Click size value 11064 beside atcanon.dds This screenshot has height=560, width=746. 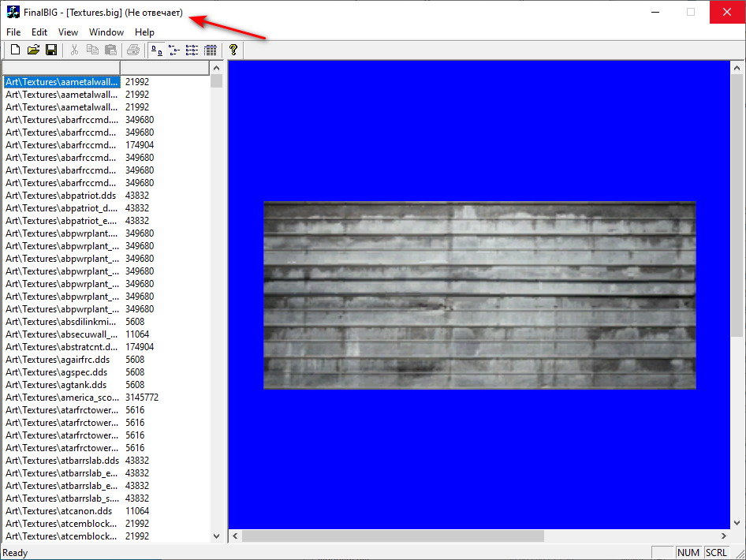[137, 511]
